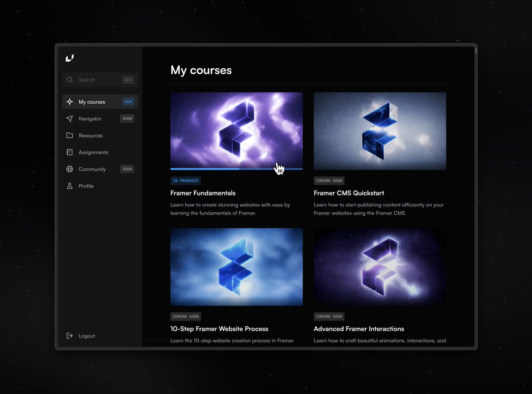Viewport: 532px width, 394px height.
Task: Click the Assignments document icon
Action: [x=70, y=152]
